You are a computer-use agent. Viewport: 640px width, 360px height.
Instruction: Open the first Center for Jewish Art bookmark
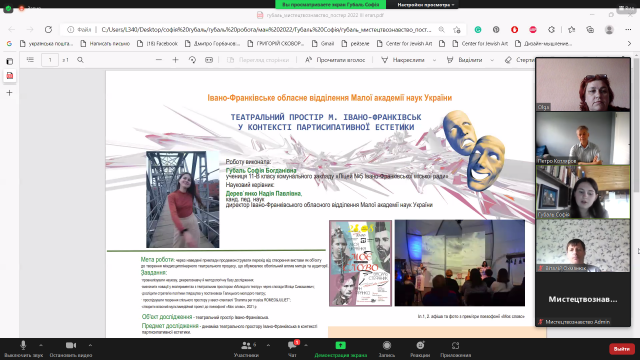point(404,43)
